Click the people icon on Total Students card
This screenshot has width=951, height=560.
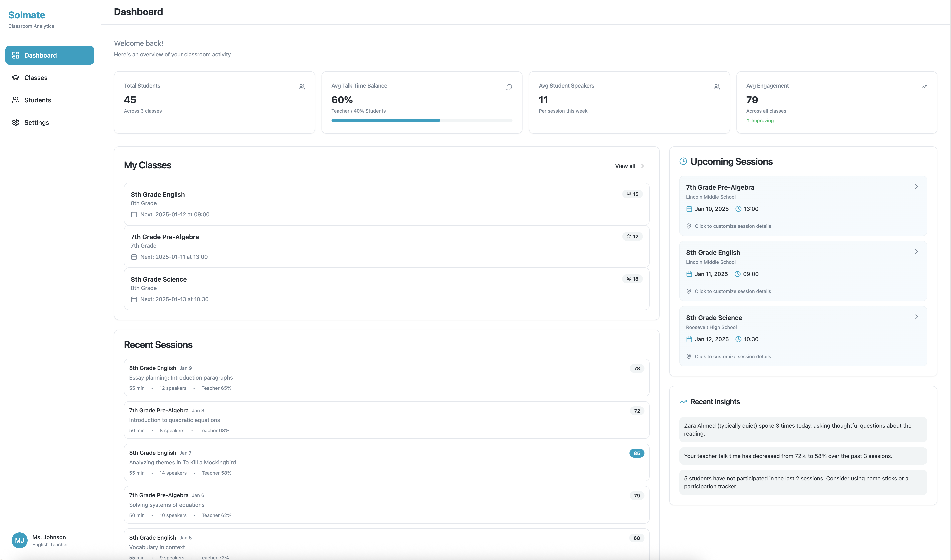(302, 87)
